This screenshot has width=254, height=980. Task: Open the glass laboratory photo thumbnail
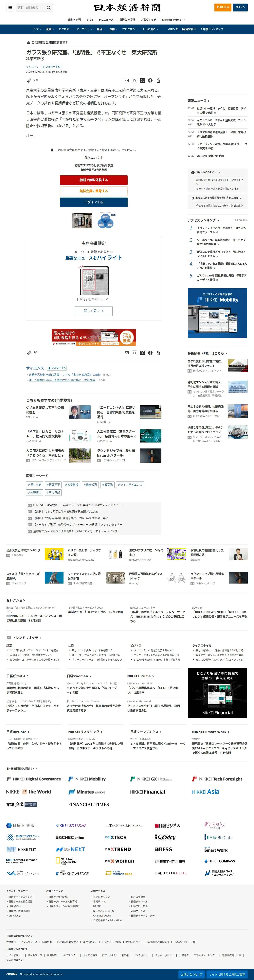pyautogui.click(x=82, y=220)
